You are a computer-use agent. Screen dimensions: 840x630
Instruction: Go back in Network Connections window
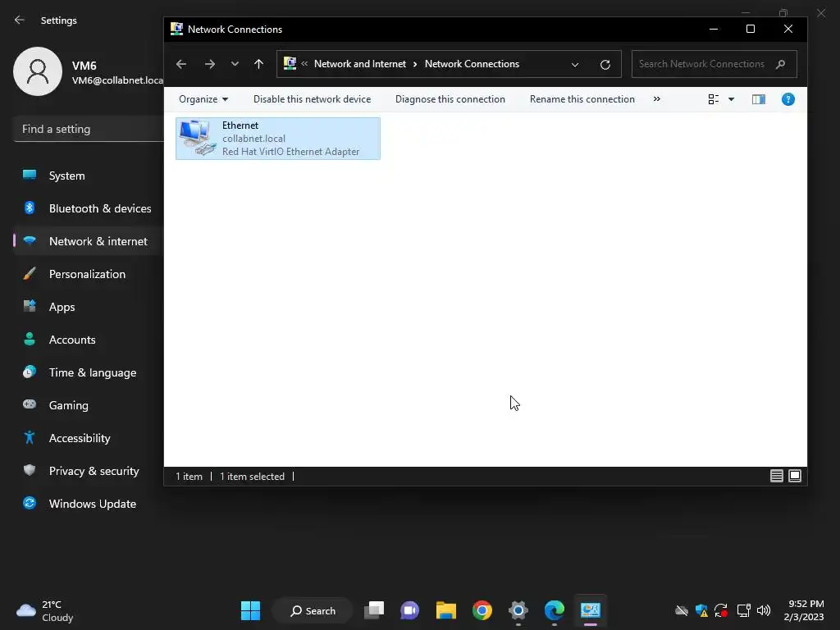click(x=181, y=64)
